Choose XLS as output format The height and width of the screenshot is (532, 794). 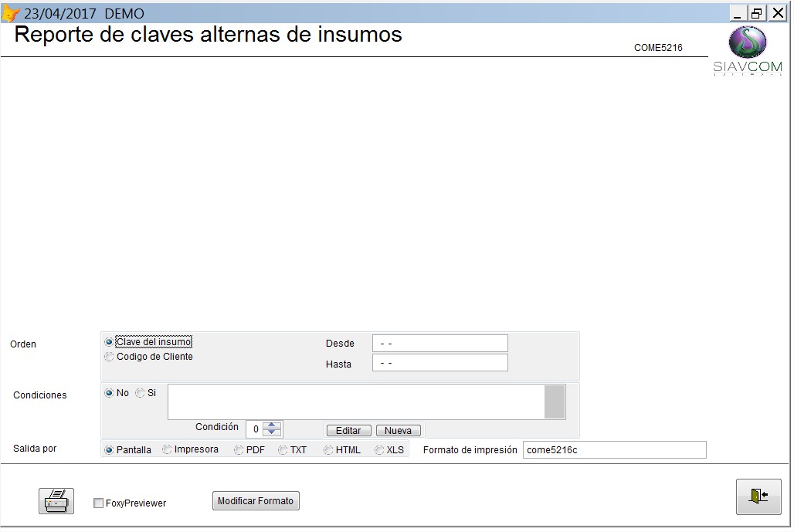pos(379,450)
